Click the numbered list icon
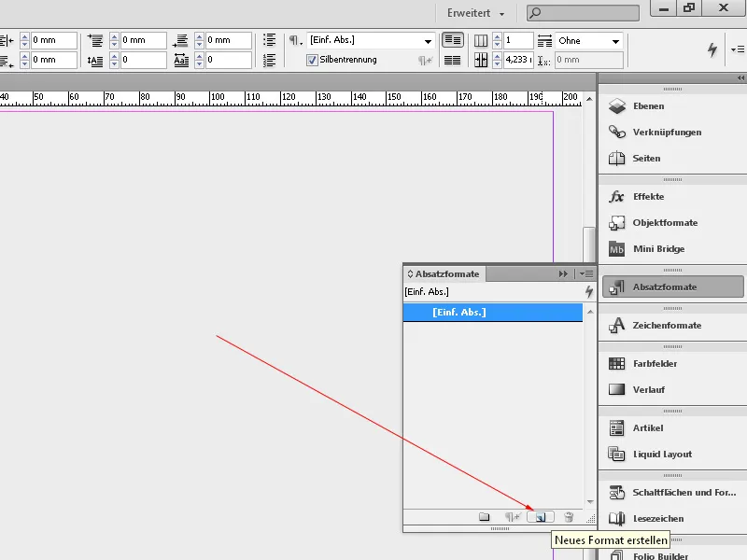The width and height of the screenshot is (747, 560). [270, 60]
